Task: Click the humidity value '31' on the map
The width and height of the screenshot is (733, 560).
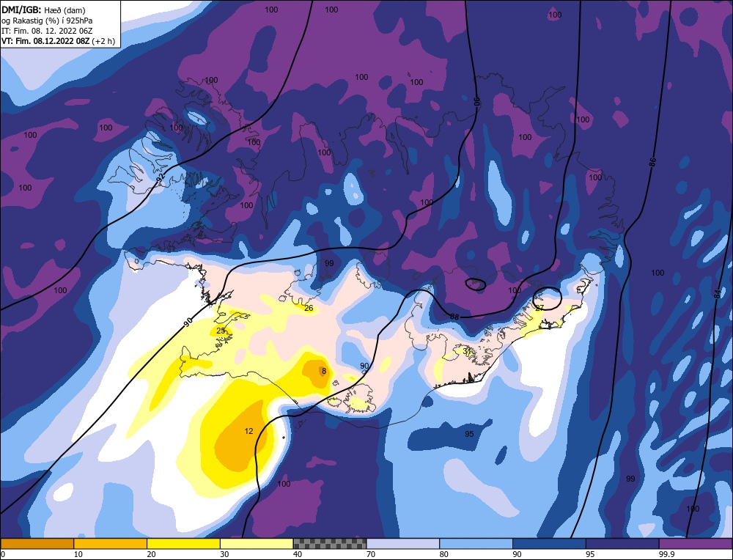Action: tap(467, 350)
